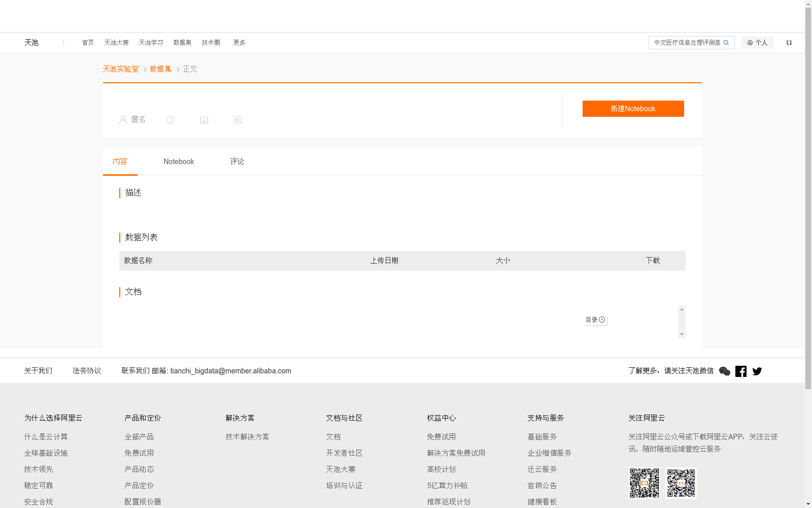Screen dimensions: 812x508
Task: Click the fullscreen toggle icon in header
Action: pyautogui.click(x=789, y=43)
